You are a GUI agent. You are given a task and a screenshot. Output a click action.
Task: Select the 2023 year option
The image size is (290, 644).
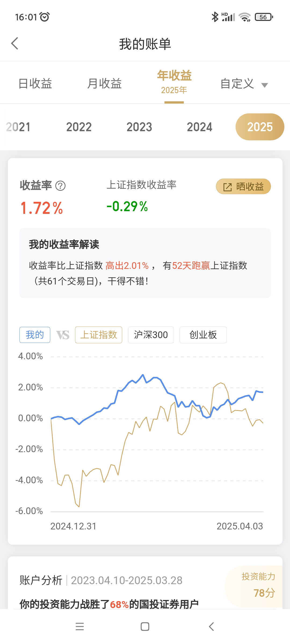pos(139,127)
